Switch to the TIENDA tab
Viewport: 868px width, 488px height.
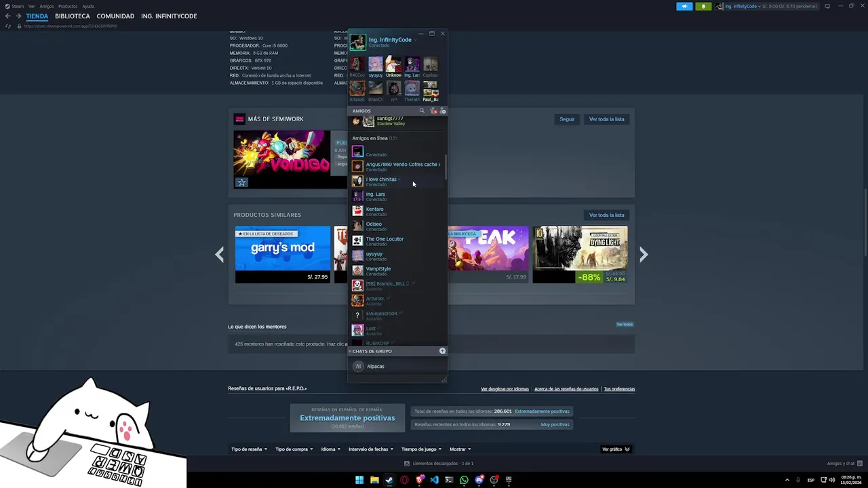37,16
